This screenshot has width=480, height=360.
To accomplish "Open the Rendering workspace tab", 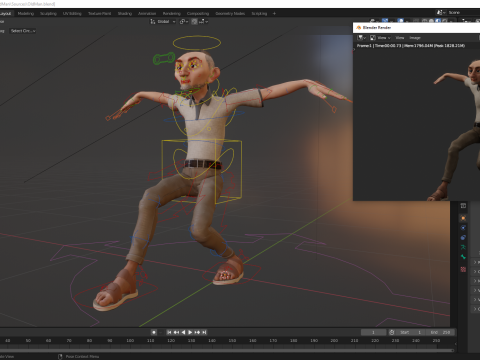I will [x=171, y=14].
